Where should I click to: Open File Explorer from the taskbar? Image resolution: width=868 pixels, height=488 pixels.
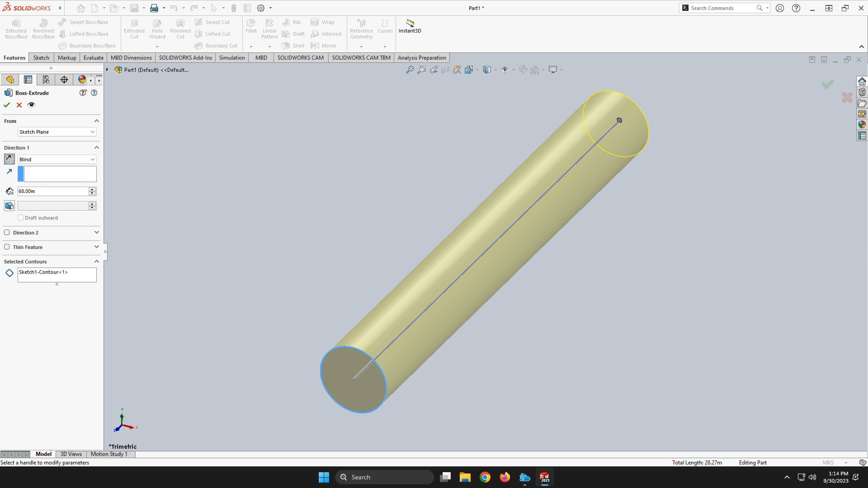pos(465,477)
